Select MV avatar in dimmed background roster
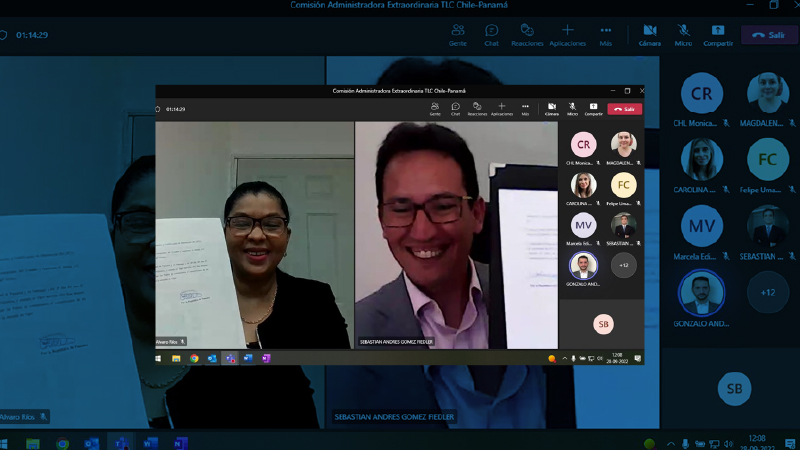This screenshot has width=800, height=450. pyautogui.click(x=702, y=226)
